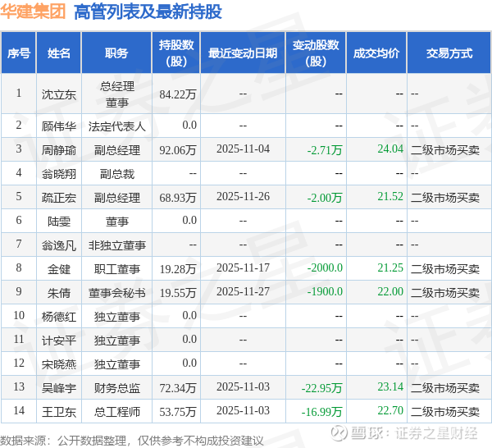Click the holding value 53.75万
Screen dimensions: 492x448
(x=178, y=412)
